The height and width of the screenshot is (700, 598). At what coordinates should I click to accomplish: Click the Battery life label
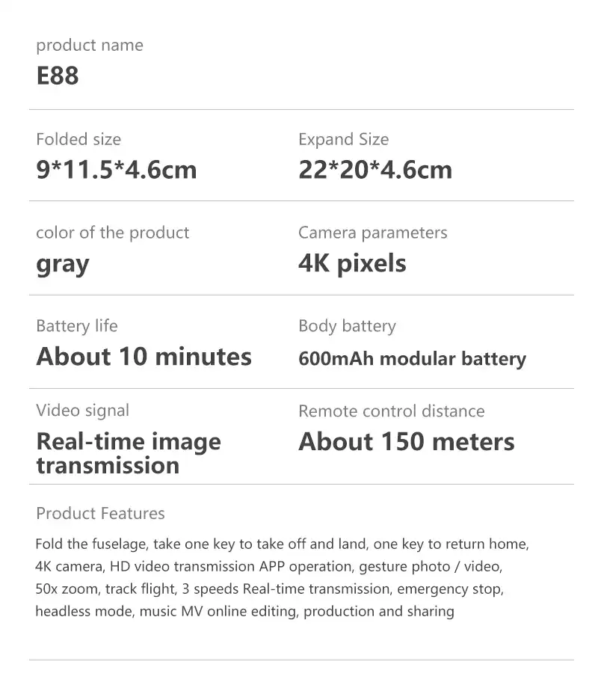click(x=77, y=326)
